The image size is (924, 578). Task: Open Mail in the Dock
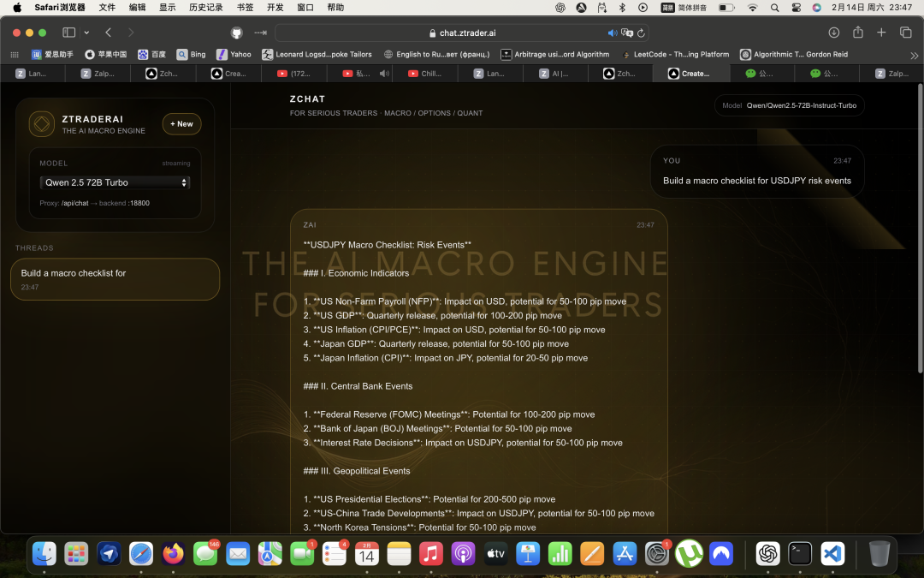[x=238, y=554]
